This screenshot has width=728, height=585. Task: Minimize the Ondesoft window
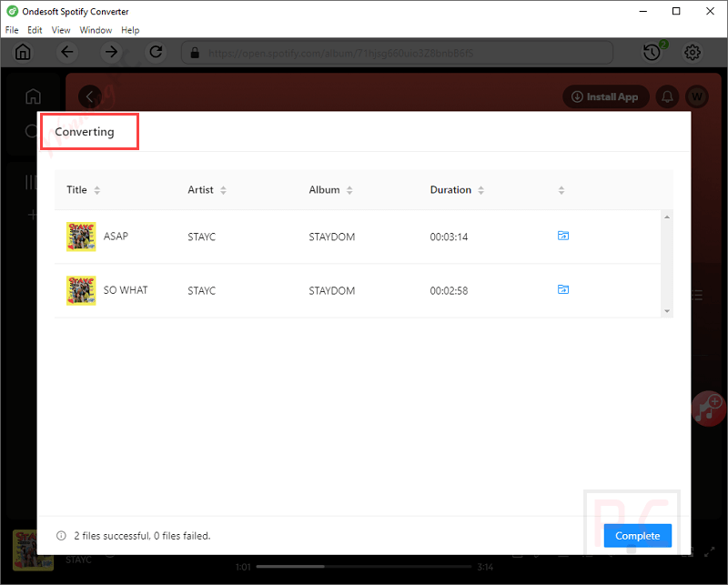[643, 11]
